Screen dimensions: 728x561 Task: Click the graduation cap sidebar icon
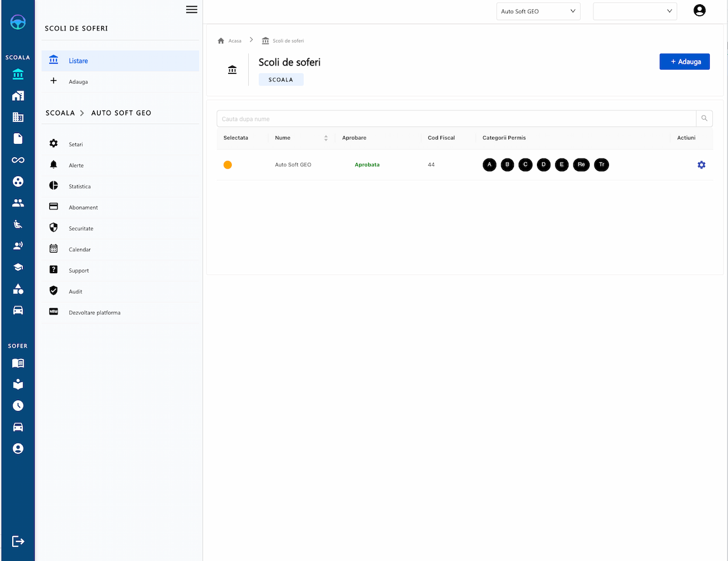pyautogui.click(x=18, y=267)
